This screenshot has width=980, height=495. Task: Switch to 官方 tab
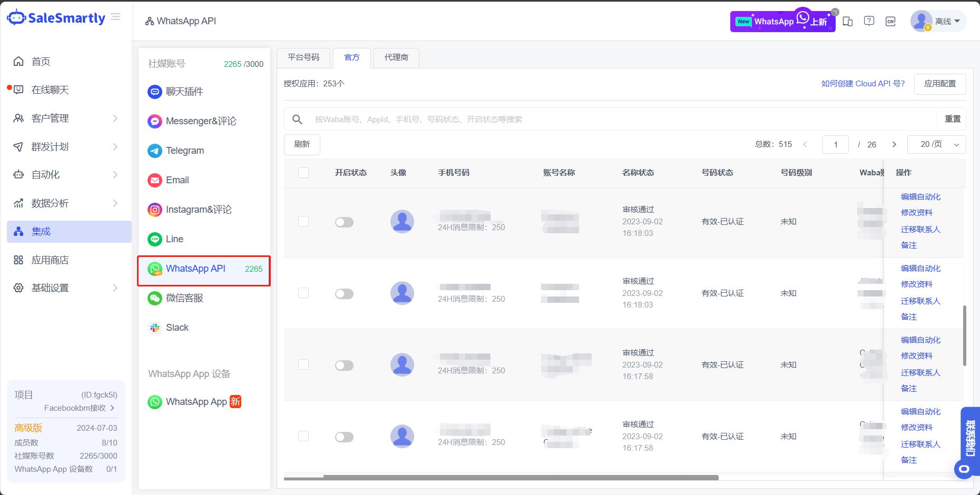[352, 57]
